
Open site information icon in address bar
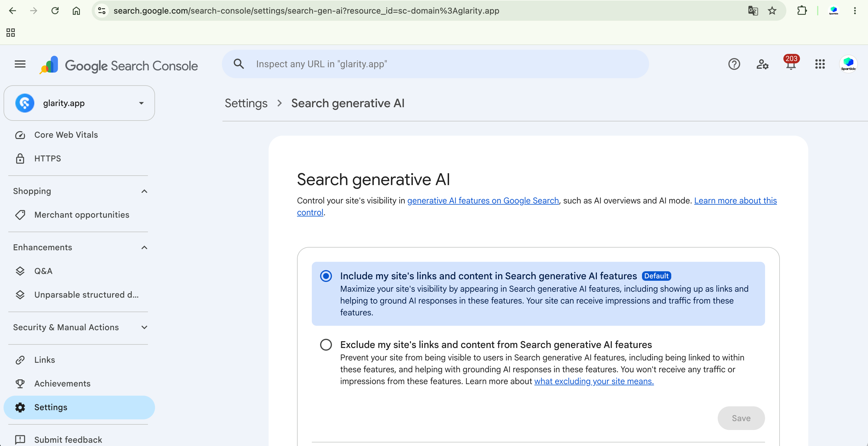(102, 11)
